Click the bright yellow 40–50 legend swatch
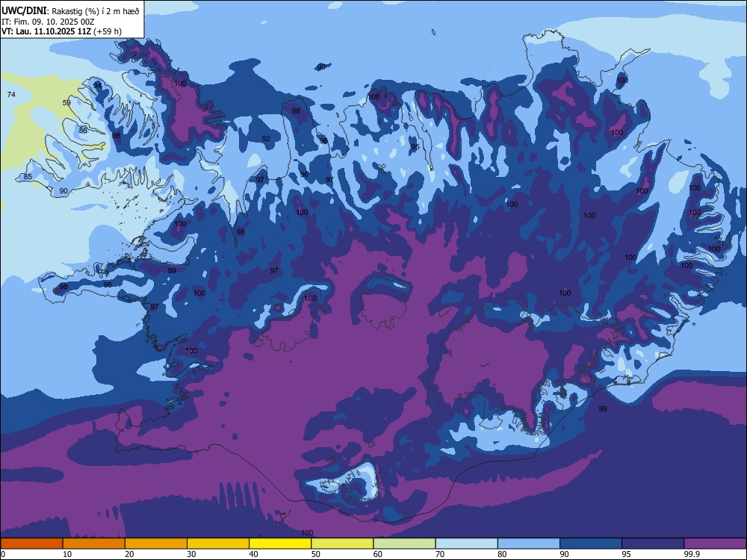747x560 pixels. point(280,544)
